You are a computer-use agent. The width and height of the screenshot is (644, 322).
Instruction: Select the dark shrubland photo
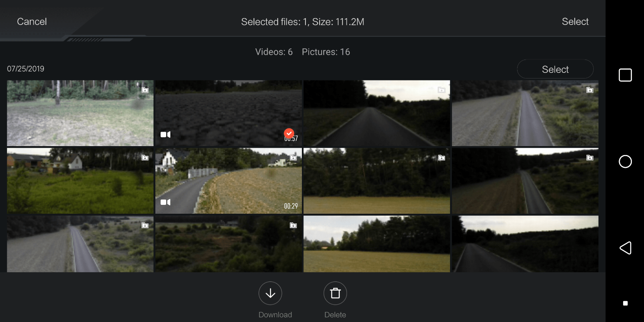coord(229,244)
